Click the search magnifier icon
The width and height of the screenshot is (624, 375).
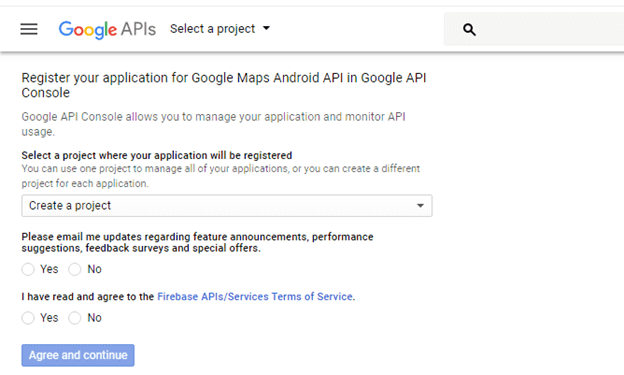[469, 29]
